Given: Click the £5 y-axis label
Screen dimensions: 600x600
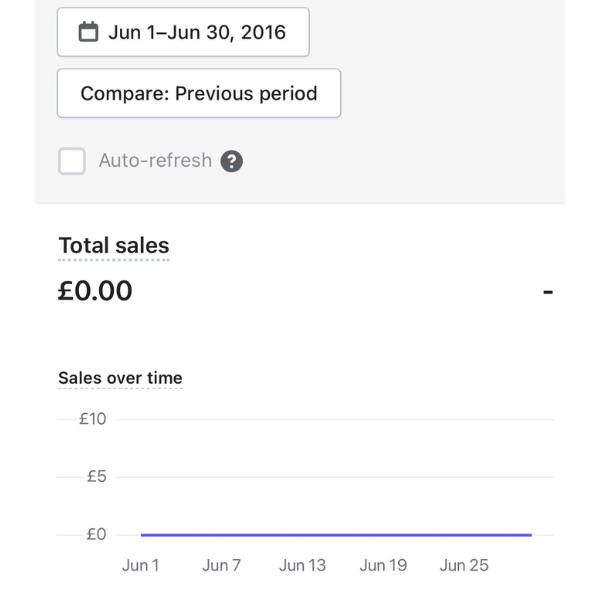Looking at the screenshot, I should 96,477.
